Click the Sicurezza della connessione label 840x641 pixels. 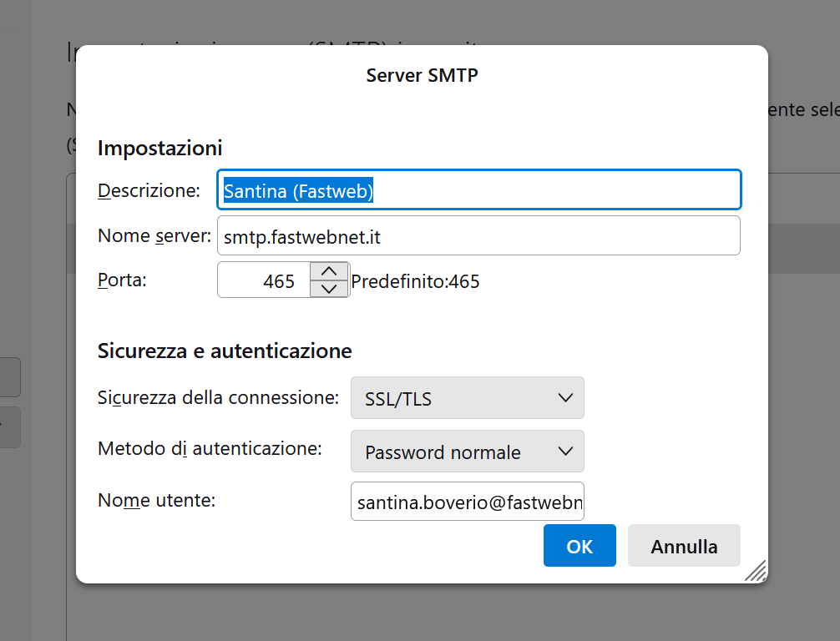click(218, 397)
